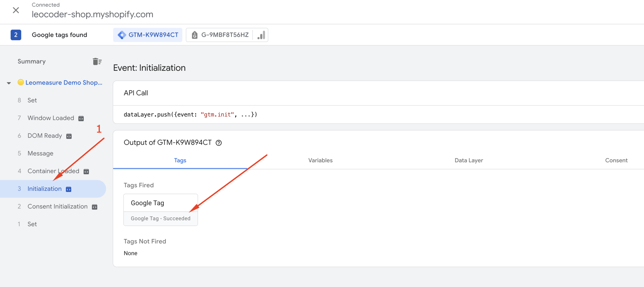Image resolution: width=644 pixels, height=287 pixels.
Task: Click the dataLayer.push gtm.init API call text
Action: point(190,115)
